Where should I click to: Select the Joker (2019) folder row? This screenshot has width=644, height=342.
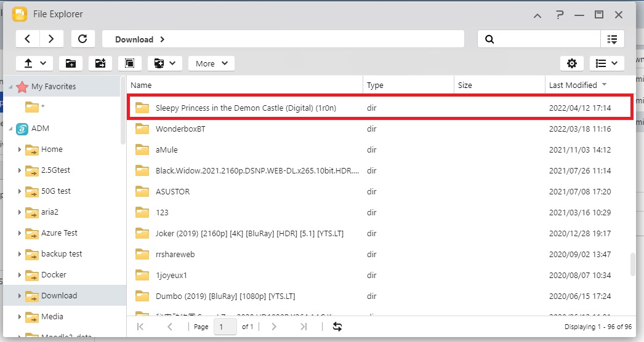tap(379, 234)
